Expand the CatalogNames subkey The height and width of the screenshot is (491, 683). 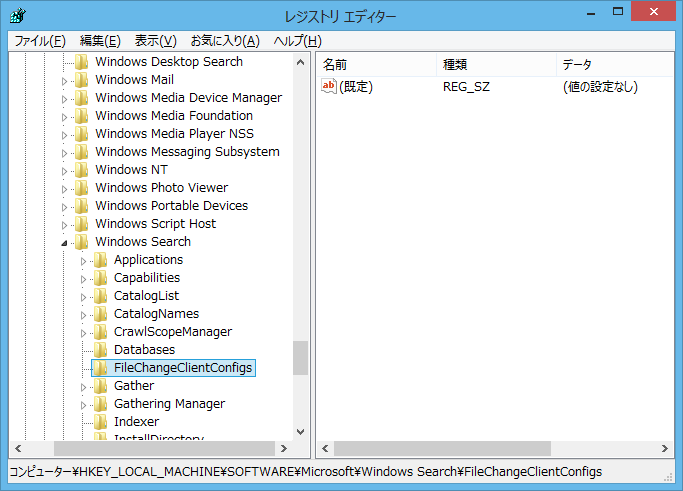83,315
